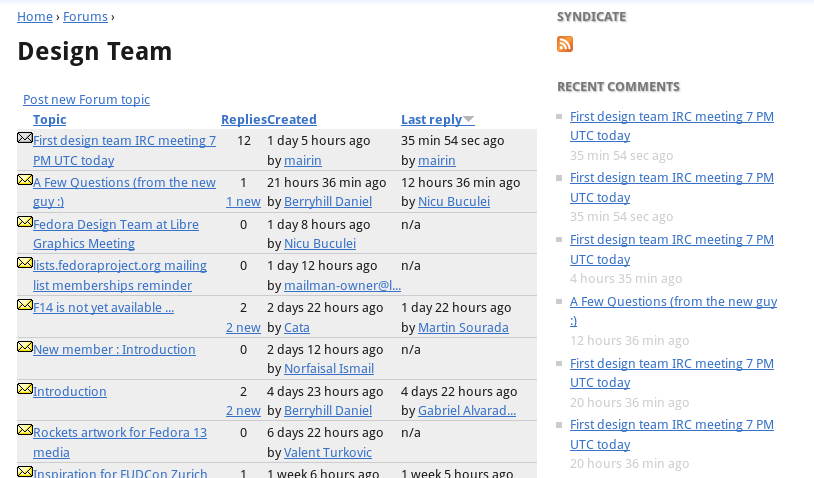The height and width of the screenshot is (478, 814).
Task: Open topic Inspiration for FUDCon Zurich
Action: click(x=120, y=473)
